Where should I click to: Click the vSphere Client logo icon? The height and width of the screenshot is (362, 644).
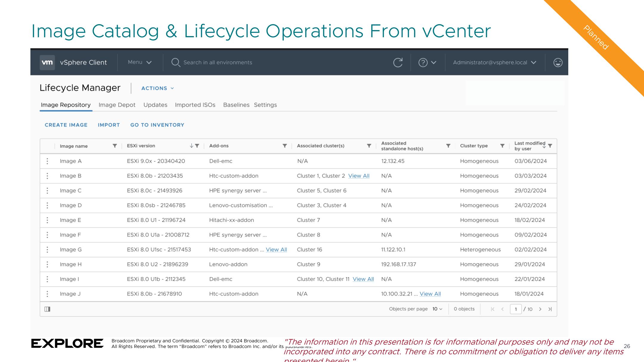coord(47,62)
